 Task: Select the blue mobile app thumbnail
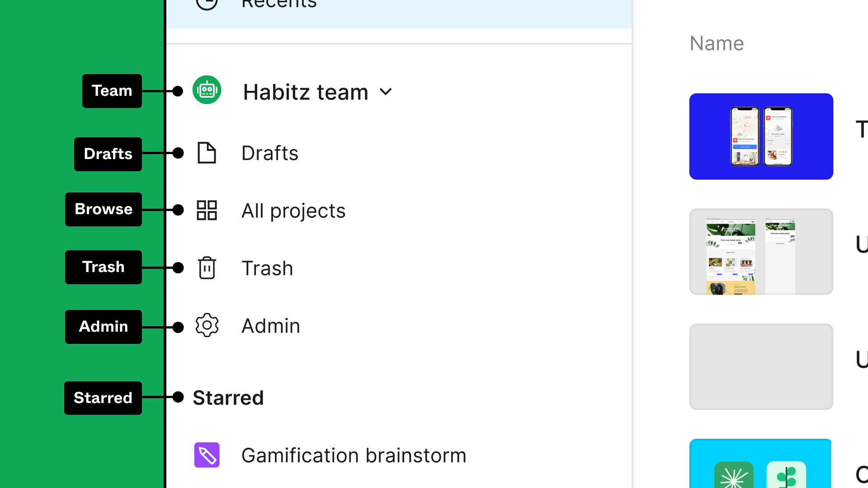[761, 136]
